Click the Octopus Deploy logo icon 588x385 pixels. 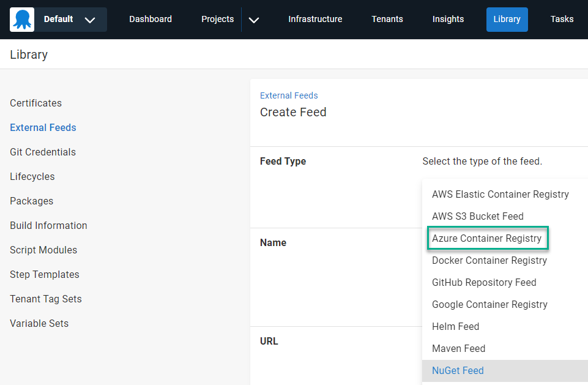(x=21, y=19)
